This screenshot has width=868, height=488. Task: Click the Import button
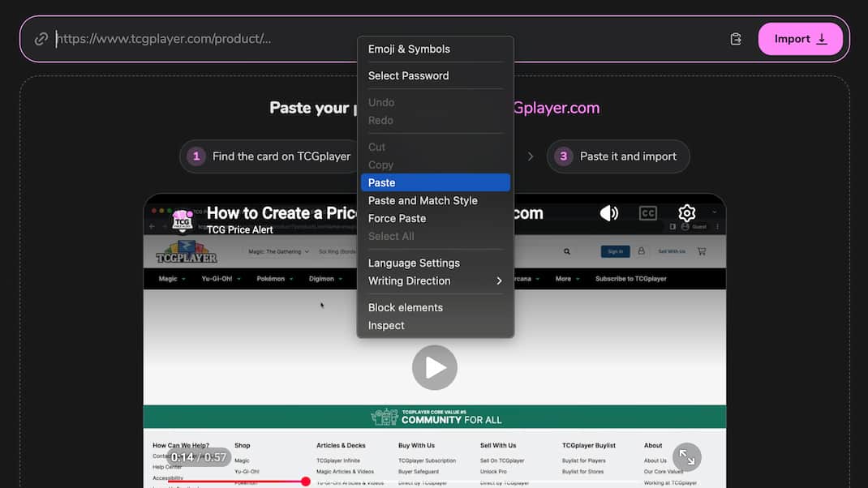point(800,39)
